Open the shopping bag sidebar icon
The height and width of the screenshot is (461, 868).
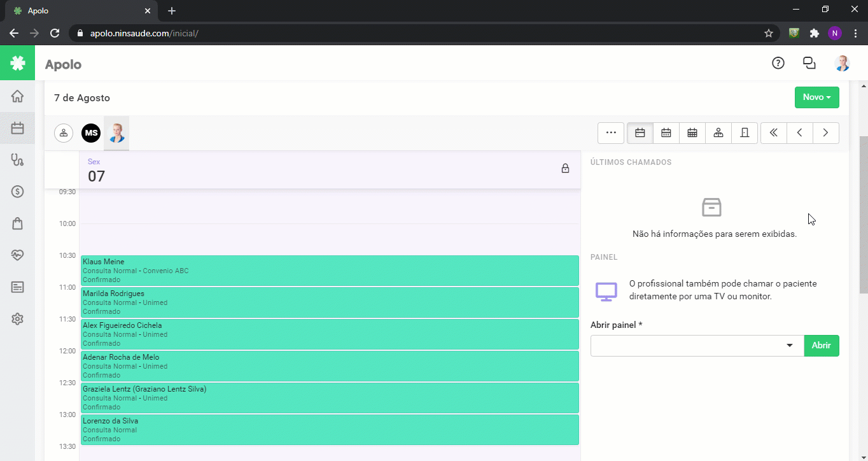coord(17,223)
